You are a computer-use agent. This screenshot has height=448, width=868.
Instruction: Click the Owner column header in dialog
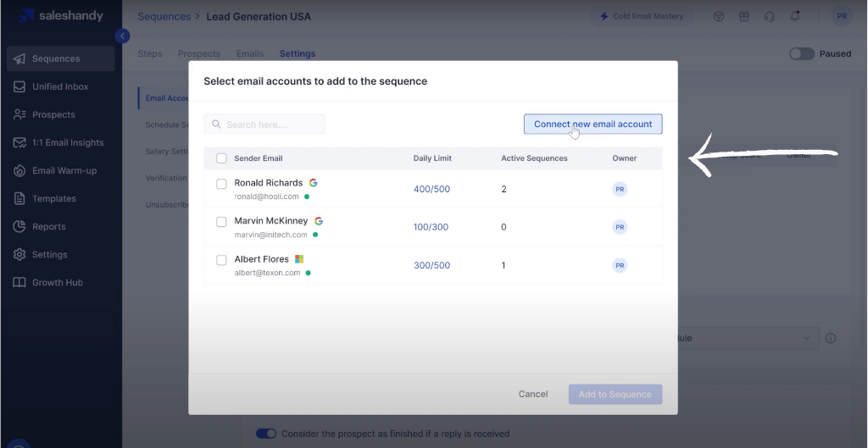click(x=625, y=158)
